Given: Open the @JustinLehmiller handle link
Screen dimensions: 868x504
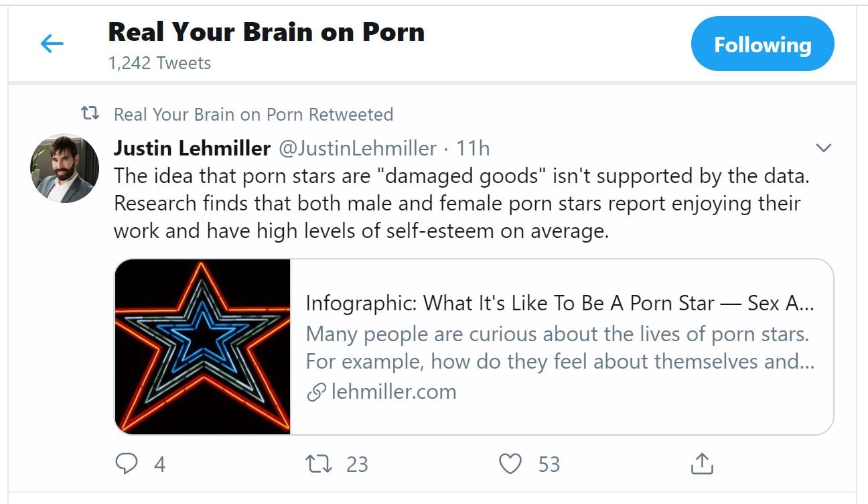Looking at the screenshot, I should [x=357, y=147].
